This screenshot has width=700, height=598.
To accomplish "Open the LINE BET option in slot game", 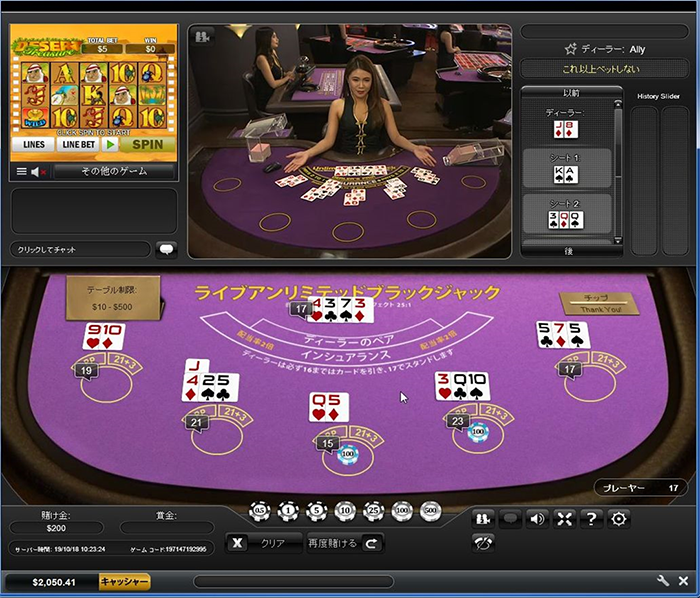I will point(78,145).
